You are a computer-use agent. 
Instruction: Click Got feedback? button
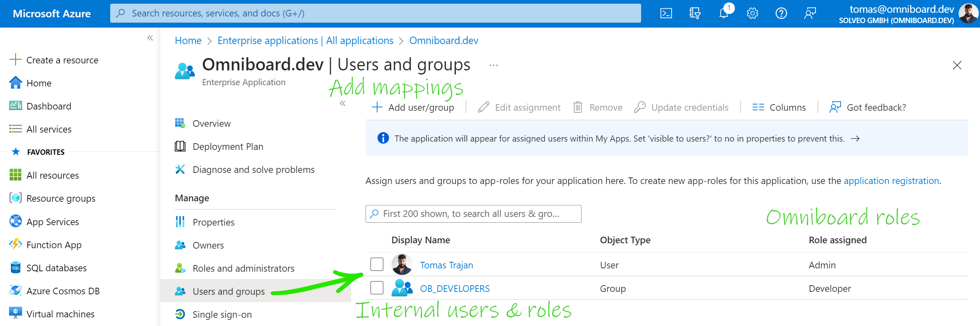tap(868, 107)
